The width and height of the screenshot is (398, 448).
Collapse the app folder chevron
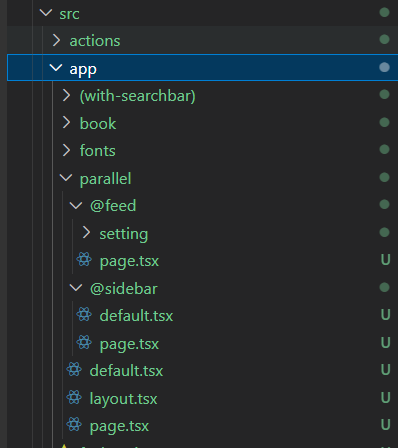[56, 68]
